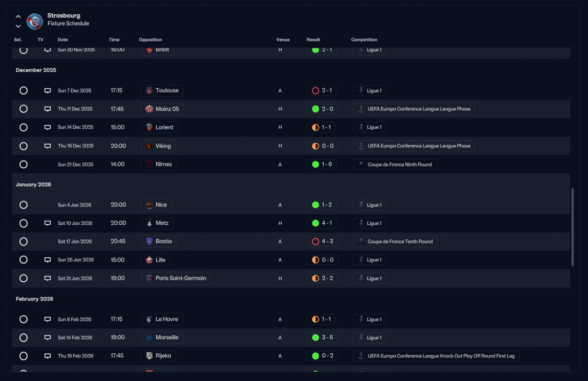Select the Toulouse fixture radio button
This screenshot has height=381, width=588.
[x=23, y=91]
